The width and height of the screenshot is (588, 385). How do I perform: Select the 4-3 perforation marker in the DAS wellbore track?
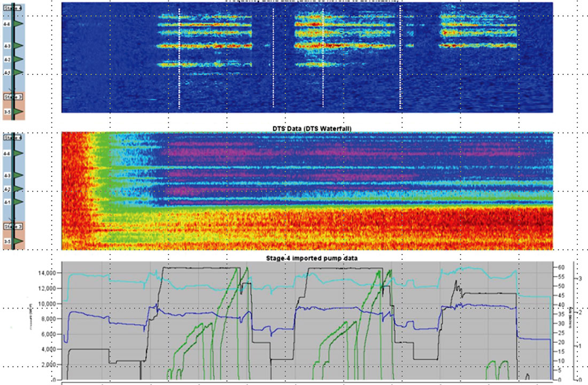pos(19,46)
